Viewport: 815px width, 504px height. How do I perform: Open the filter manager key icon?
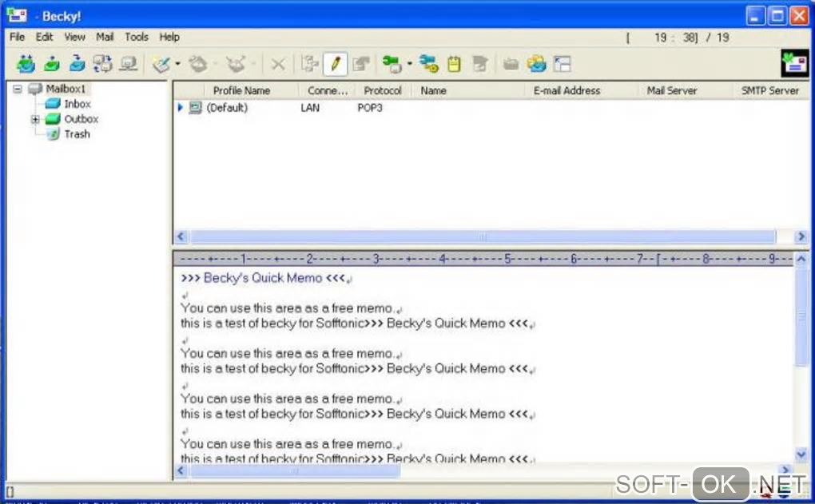point(429,64)
